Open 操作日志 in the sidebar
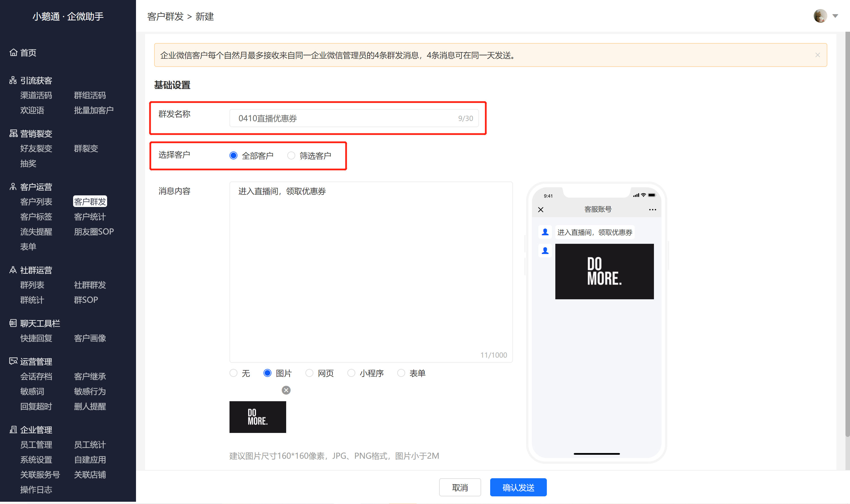The width and height of the screenshot is (850, 504). pyautogui.click(x=36, y=489)
